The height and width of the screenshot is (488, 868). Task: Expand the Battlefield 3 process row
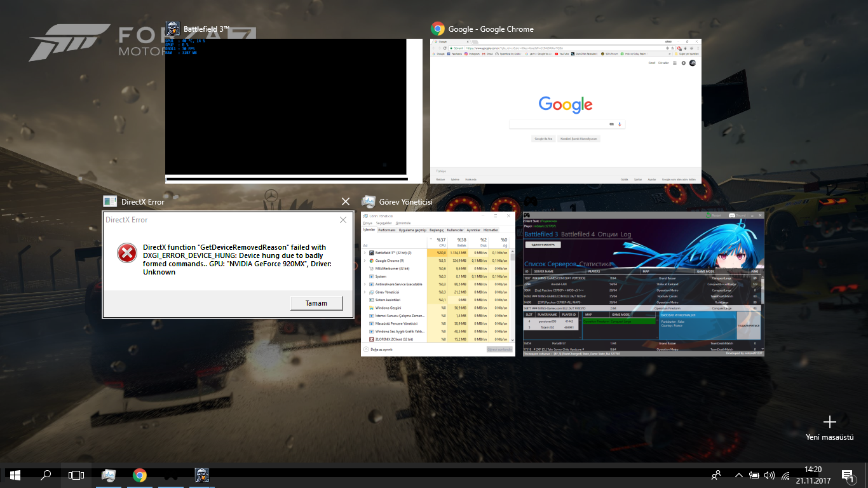(365, 253)
